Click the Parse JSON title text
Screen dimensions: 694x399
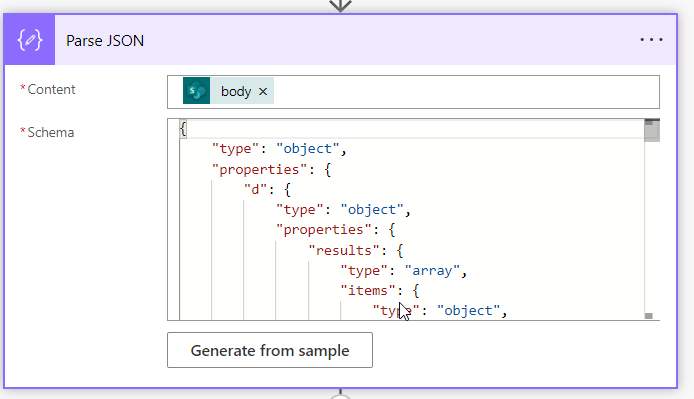pyautogui.click(x=105, y=41)
